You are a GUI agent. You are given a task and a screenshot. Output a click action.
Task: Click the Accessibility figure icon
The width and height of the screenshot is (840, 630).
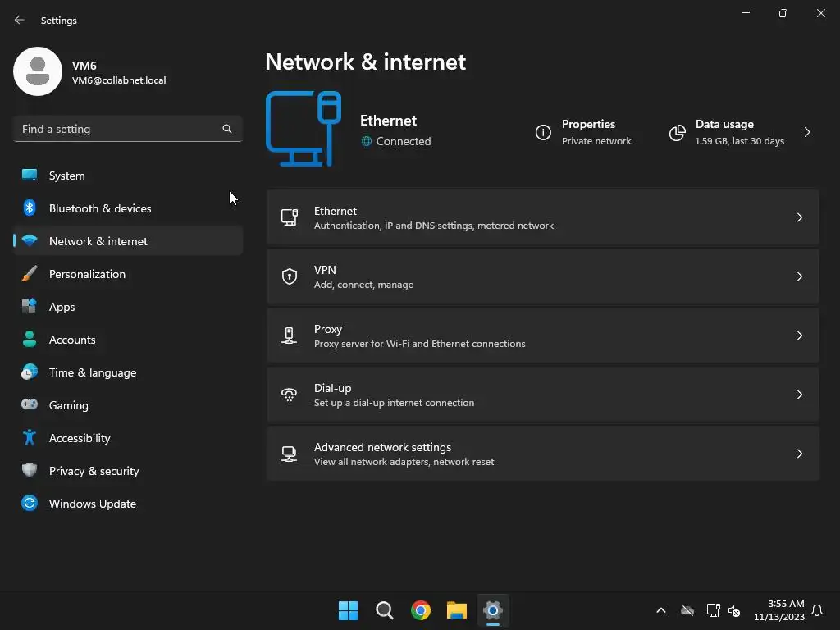click(30, 438)
